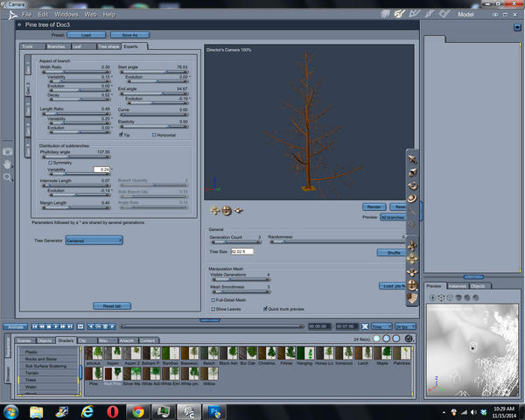Image resolution: width=525 pixels, height=420 pixels.
Task: Click the Bamboo tree thumbnail icon
Action: pyautogui.click(x=169, y=353)
